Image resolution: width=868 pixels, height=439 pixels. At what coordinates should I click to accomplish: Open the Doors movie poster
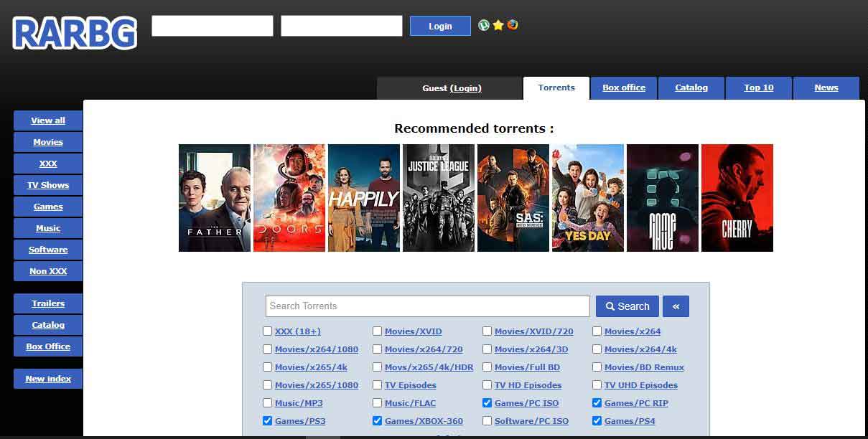289,198
